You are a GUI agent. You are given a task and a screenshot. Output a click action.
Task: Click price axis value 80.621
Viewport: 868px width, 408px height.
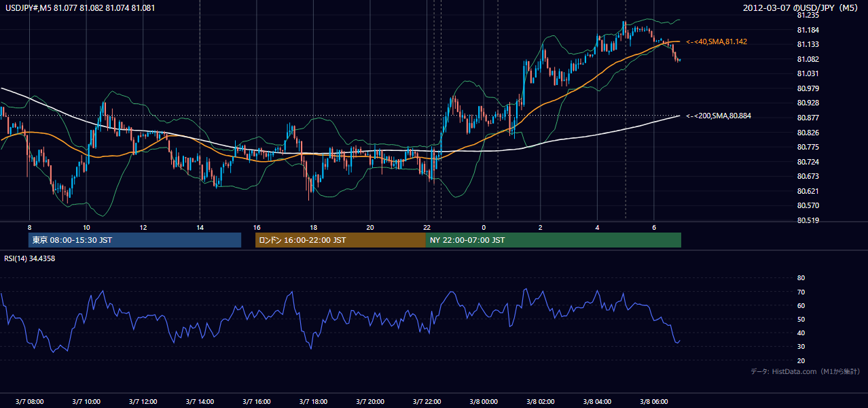tap(808, 191)
